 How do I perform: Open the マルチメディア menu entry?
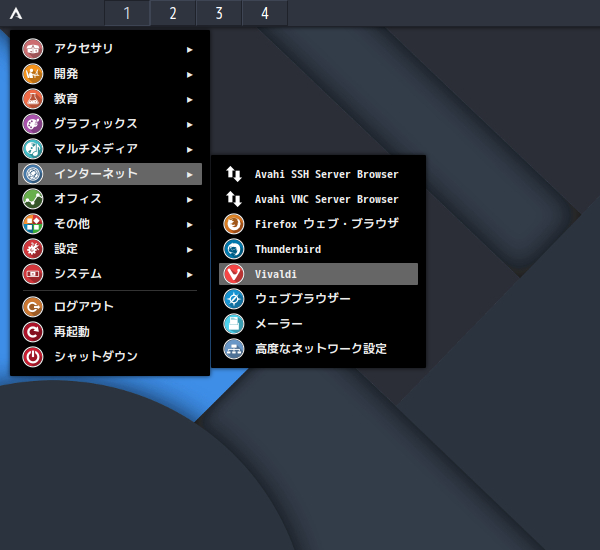[x=110, y=149]
